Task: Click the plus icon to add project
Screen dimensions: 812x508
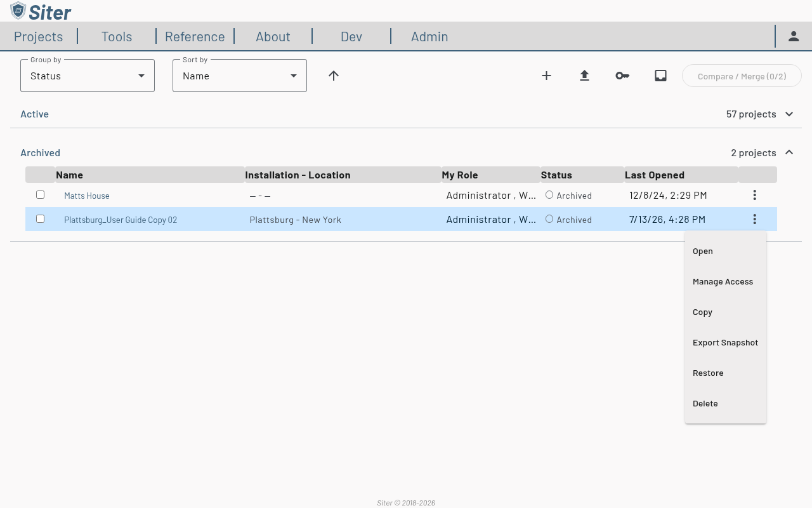Action: tap(546, 76)
